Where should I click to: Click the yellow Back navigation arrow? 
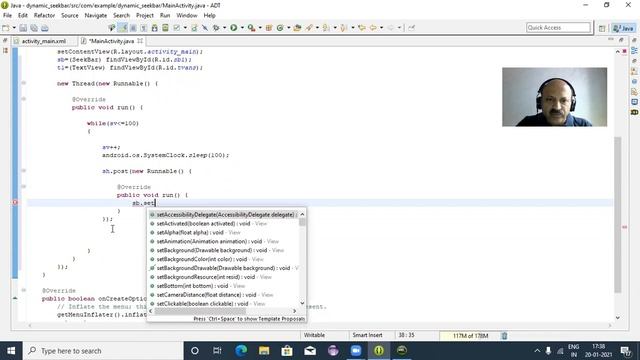pyautogui.click(x=373, y=28)
